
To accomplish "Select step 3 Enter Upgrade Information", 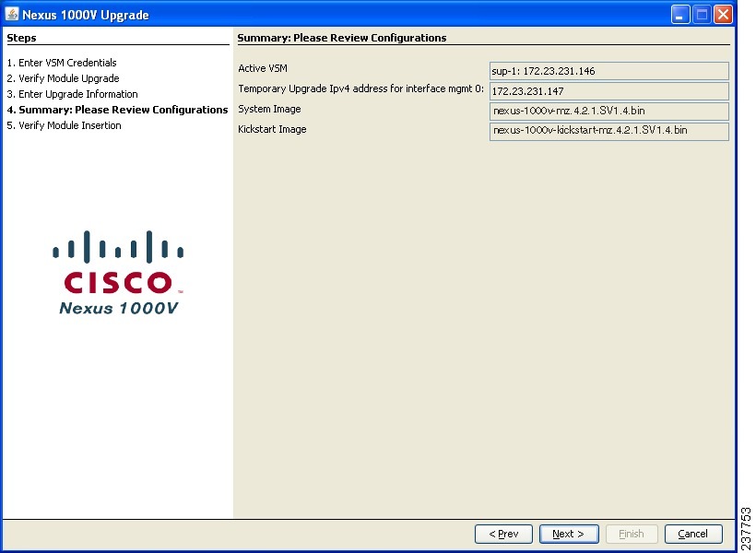I will pos(72,94).
